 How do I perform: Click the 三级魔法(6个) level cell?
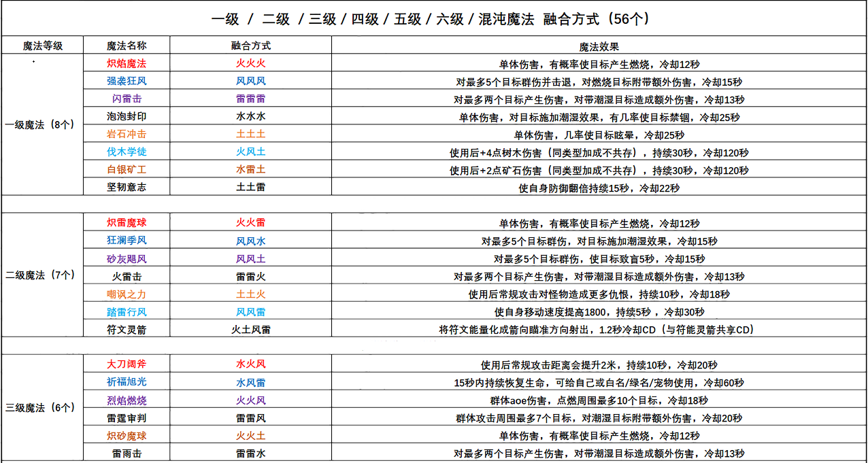click(x=42, y=408)
